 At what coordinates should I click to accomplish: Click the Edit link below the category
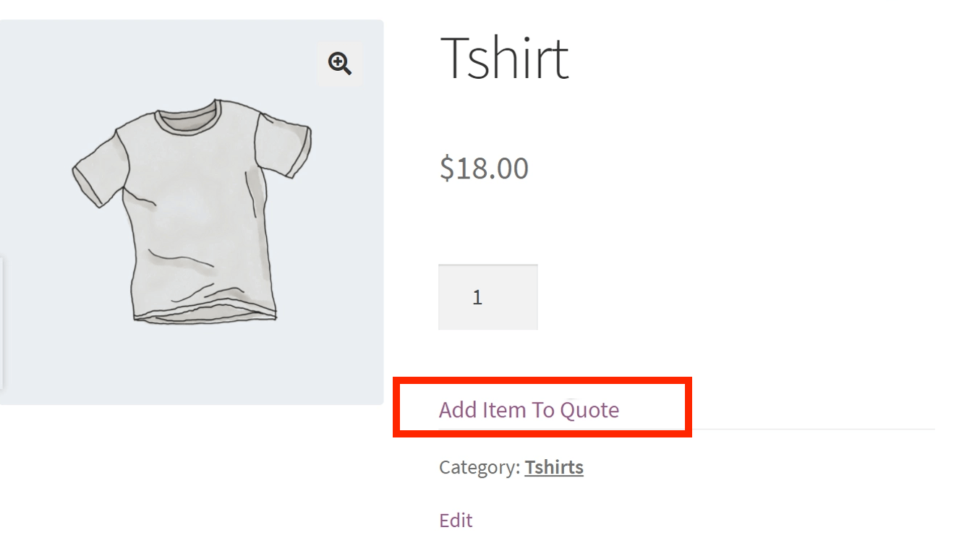click(x=456, y=521)
